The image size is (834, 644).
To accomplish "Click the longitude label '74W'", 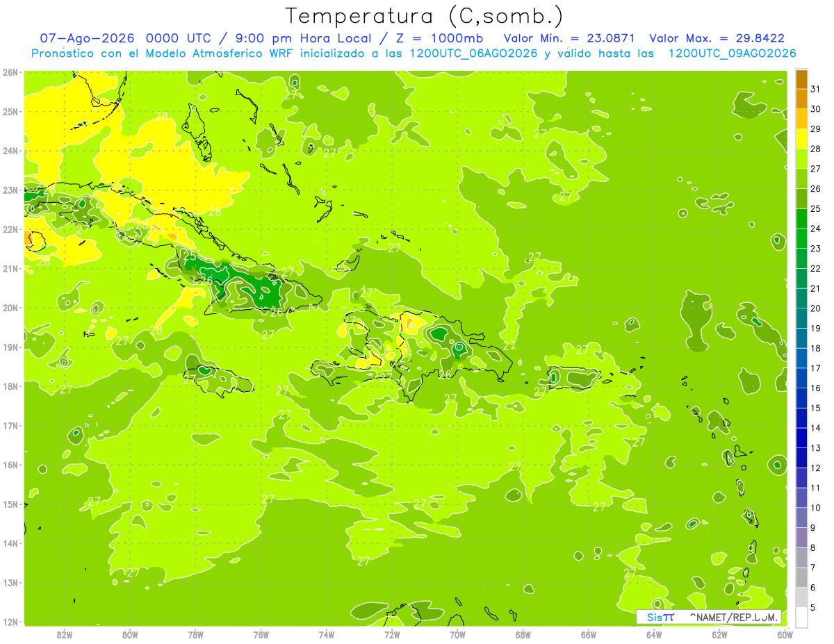I will [327, 635].
